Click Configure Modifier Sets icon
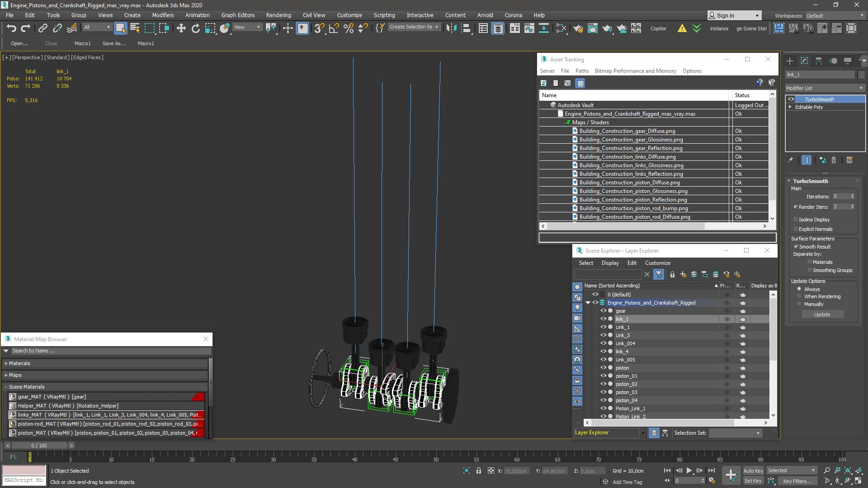This screenshot has height=488, width=868. 849,160
